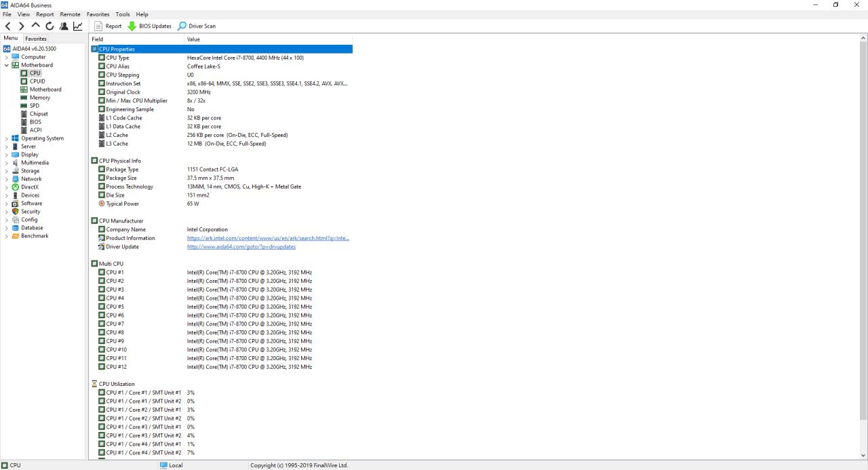Start a Driver Scan from toolbar

(197, 26)
